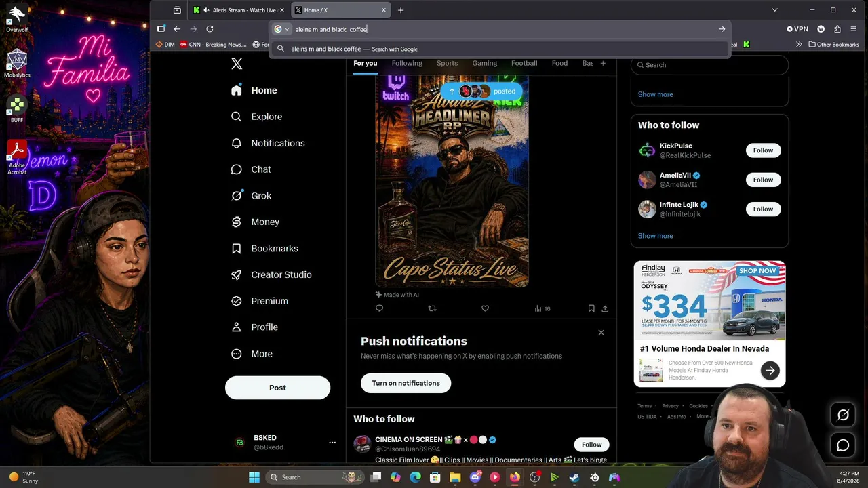868x488 pixels.
Task: Click Show more under Who to follow
Action: [x=655, y=236]
